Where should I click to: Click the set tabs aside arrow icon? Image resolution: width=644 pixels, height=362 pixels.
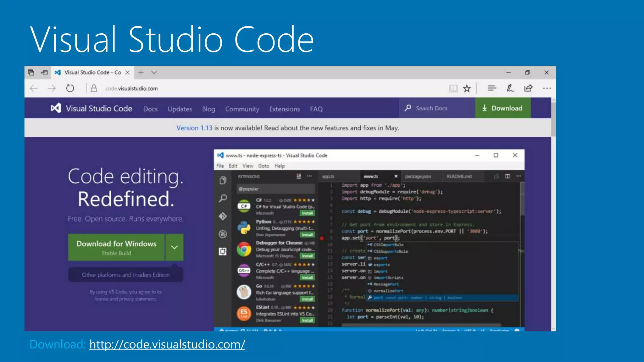(44, 72)
